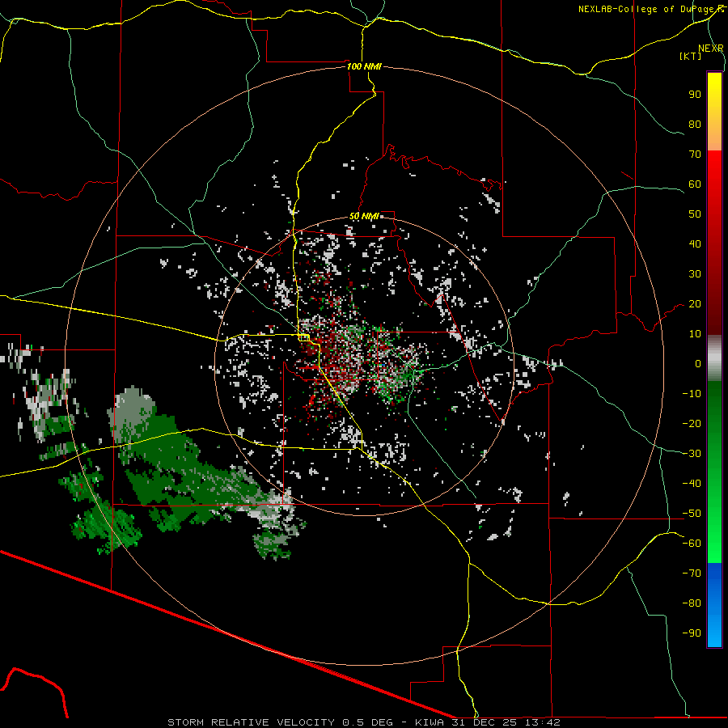Click the 40 value on velocity scale
This screenshot has height=728, width=728.
pos(695,244)
